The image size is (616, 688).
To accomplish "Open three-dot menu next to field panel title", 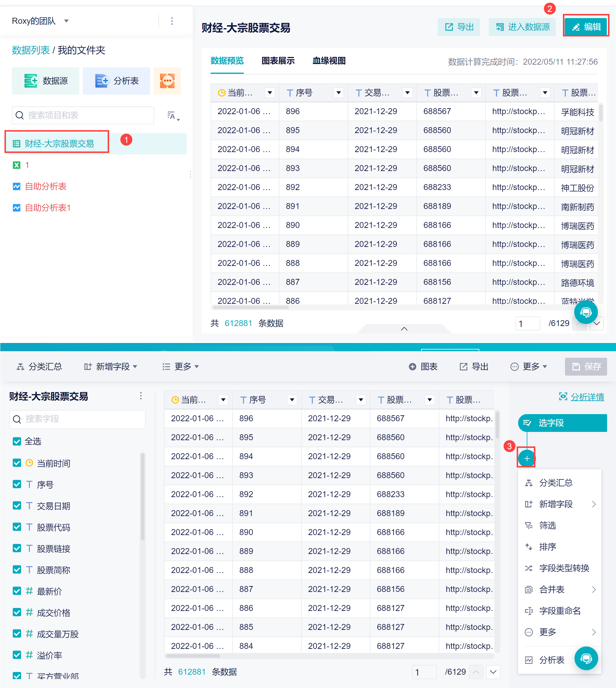I will [141, 396].
